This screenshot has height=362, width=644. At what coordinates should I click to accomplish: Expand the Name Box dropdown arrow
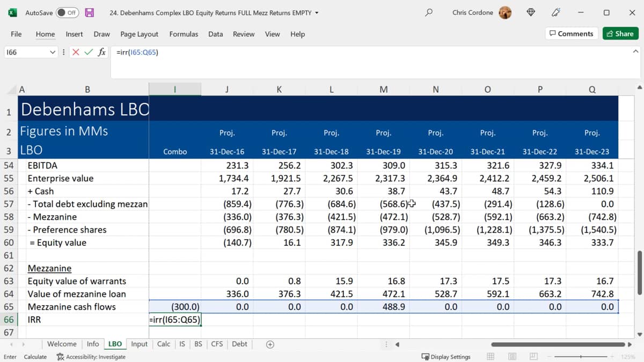coord(53,52)
